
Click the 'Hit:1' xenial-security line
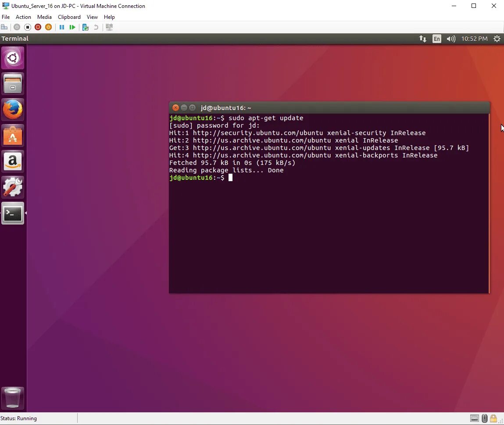[297, 133]
